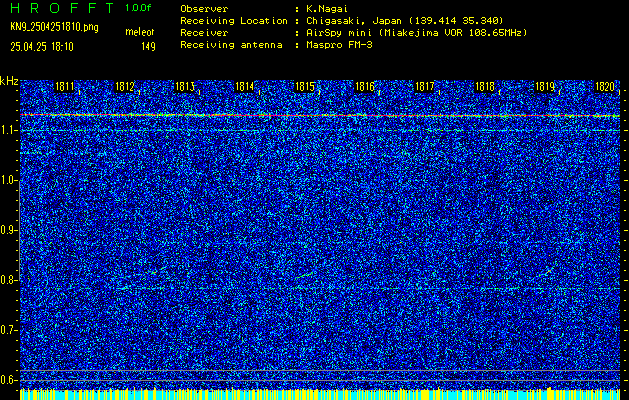Click the 'meteor' label above the count

tap(139, 32)
